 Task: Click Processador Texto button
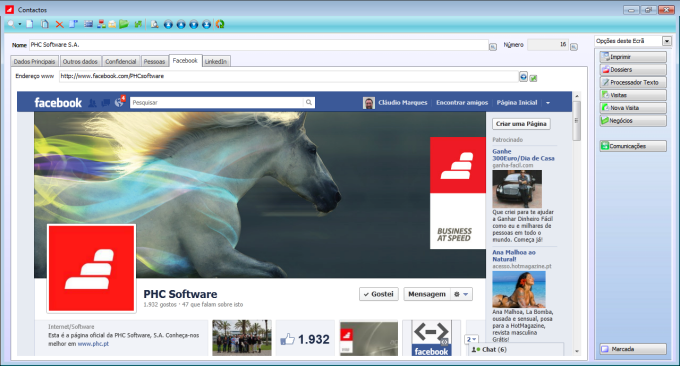(633, 82)
